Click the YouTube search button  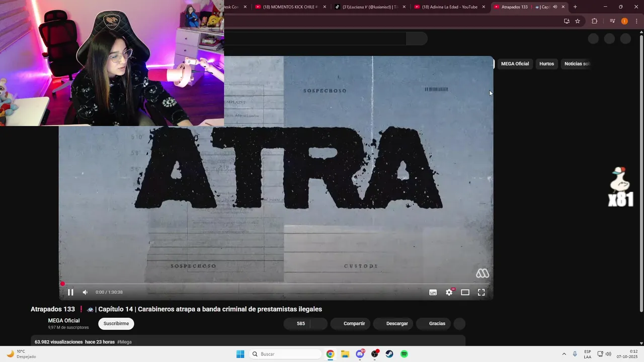(x=417, y=39)
